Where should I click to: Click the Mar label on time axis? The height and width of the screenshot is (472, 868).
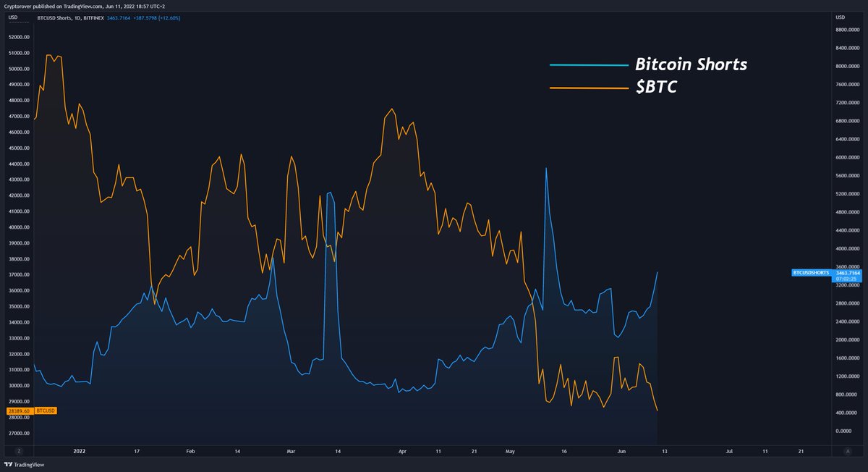(x=292, y=451)
